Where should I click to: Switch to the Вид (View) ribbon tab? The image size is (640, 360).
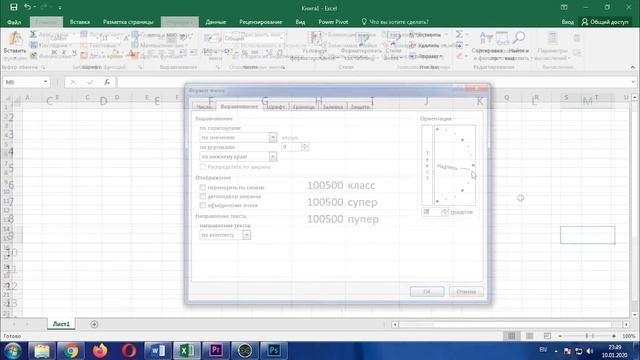click(x=300, y=22)
